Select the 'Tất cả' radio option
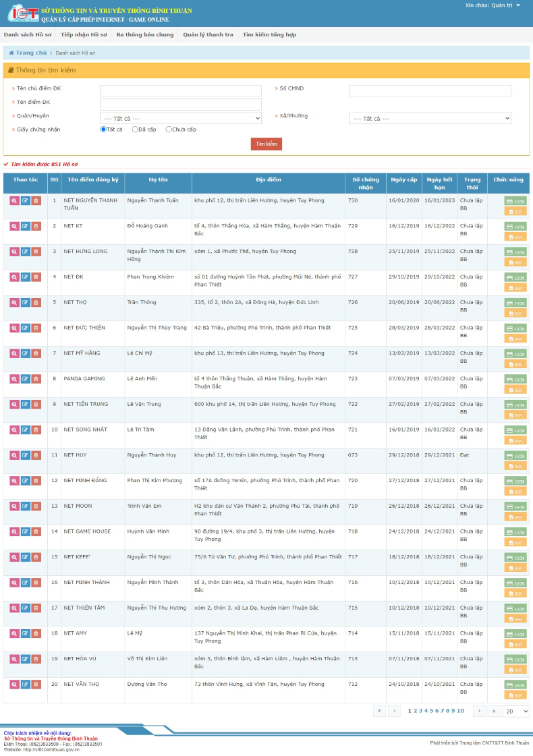Screen dimensions: 533x756 click(103, 129)
